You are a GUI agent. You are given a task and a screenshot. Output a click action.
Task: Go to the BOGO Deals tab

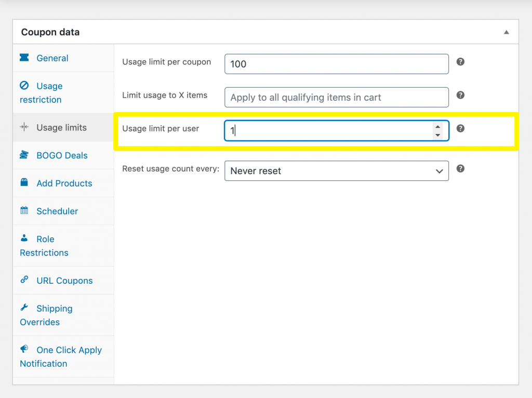(x=63, y=155)
